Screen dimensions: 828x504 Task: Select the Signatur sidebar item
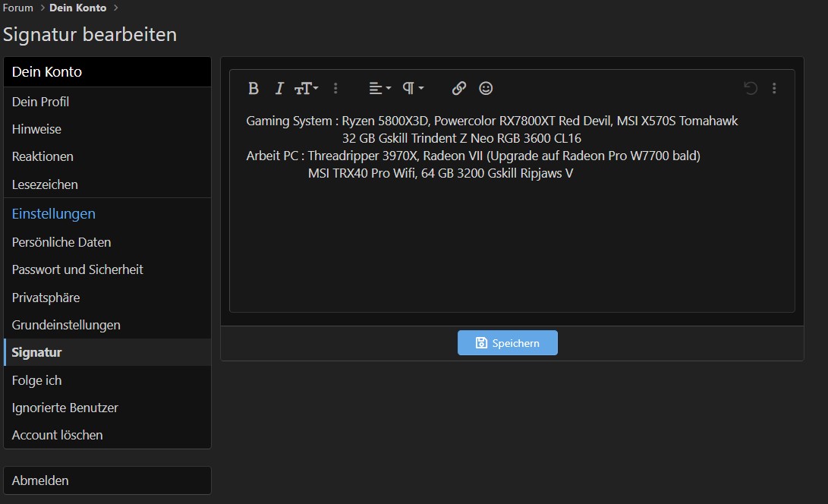point(107,352)
